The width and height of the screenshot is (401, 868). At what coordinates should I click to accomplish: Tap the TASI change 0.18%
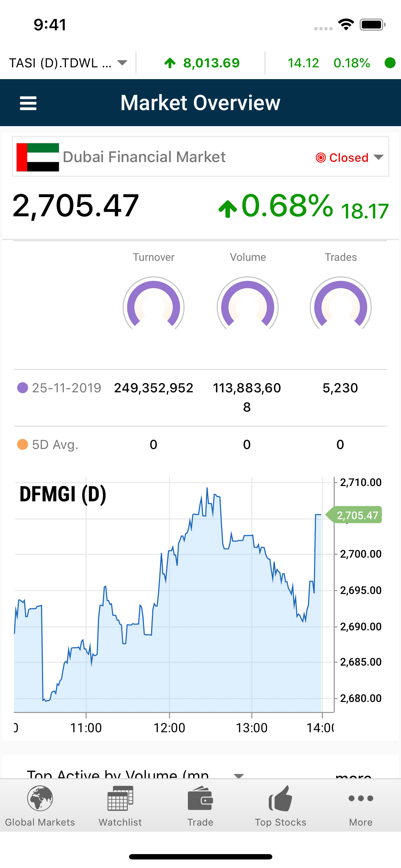coord(352,63)
